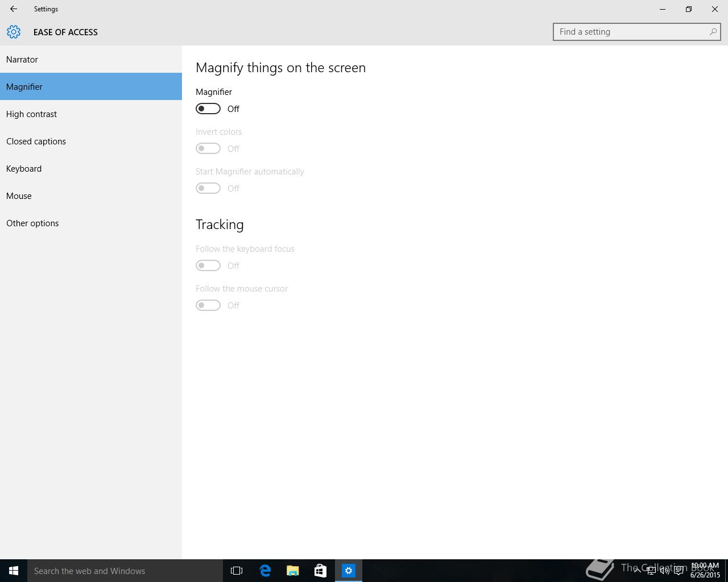The image size is (728, 582).
Task: Open the Windows Start menu
Action: (14, 571)
